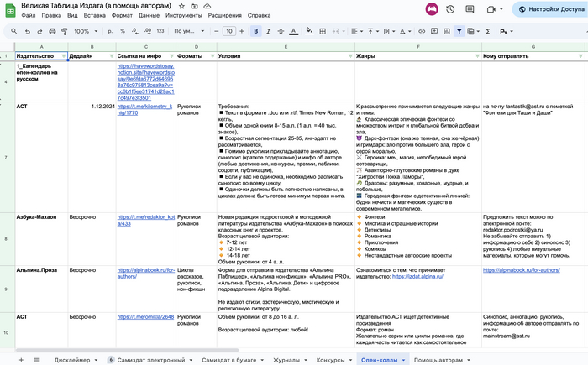Open horizontal align dropdown
Image resolution: width=588 pixels, height=365 pixels.
(357, 32)
